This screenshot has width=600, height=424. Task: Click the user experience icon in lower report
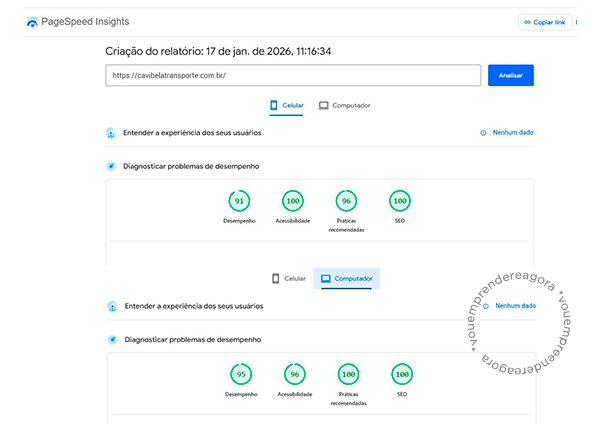click(112, 306)
